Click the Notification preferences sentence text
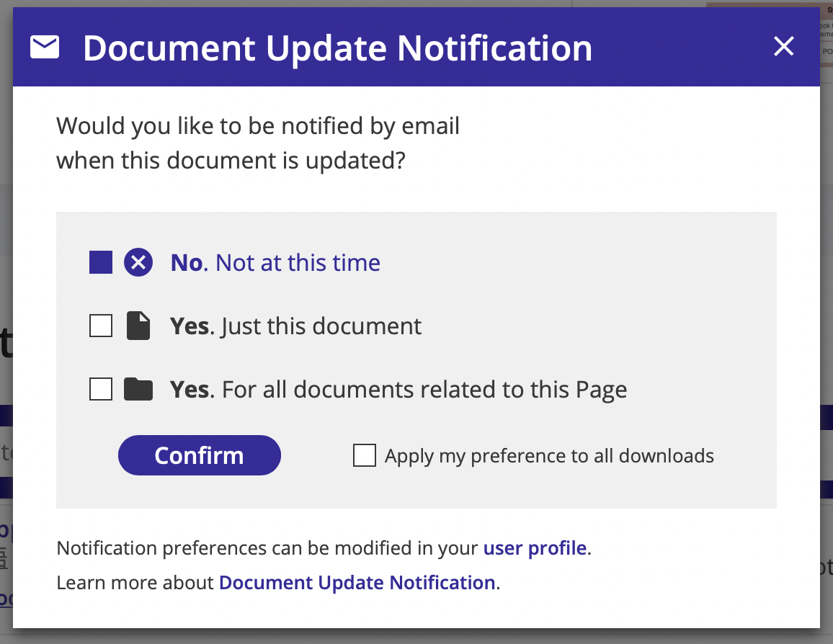The image size is (833, 644). pos(267,548)
